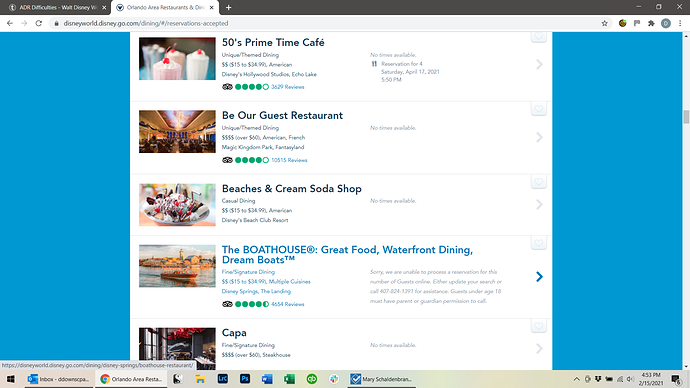Click TripAdvisor owl icon for Be Our Guest
This screenshot has width=690, height=388.
pos(227,160)
